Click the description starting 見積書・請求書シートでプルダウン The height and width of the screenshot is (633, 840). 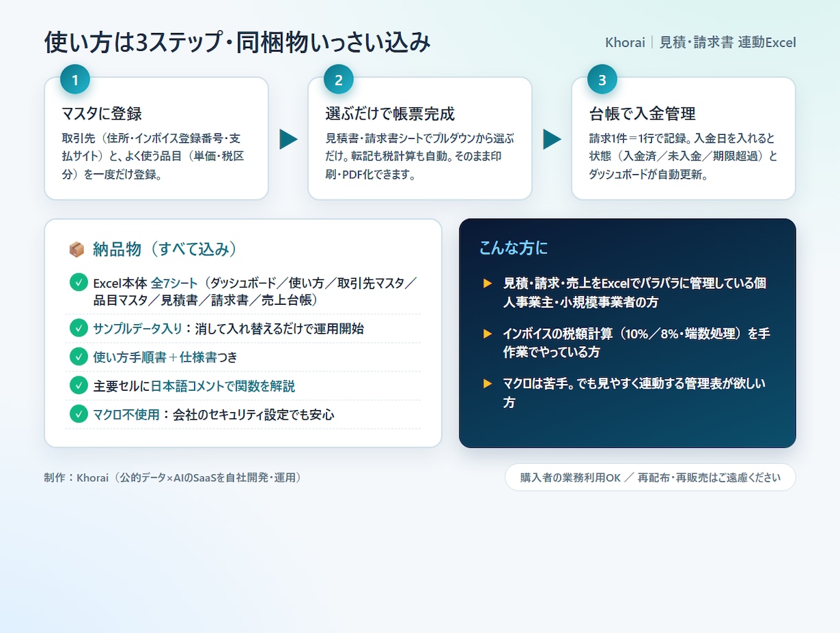point(419,156)
